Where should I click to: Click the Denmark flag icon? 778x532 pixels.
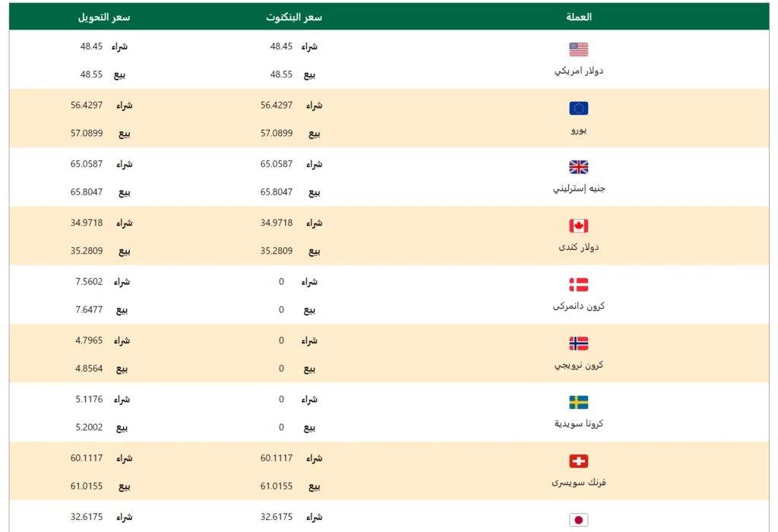pyautogui.click(x=578, y=285)
